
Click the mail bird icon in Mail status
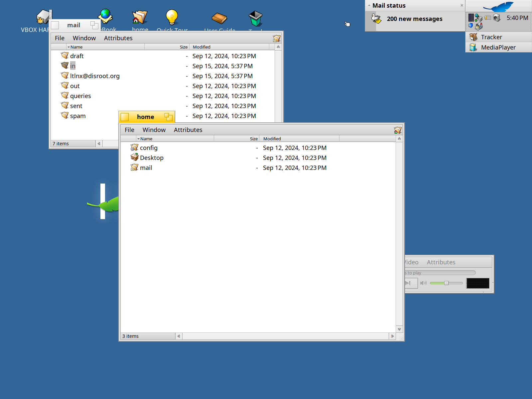[376, 19]
